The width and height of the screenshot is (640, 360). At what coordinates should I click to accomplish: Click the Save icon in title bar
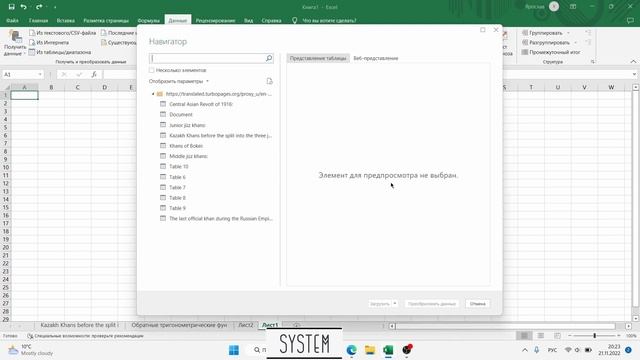coord(11,7)
